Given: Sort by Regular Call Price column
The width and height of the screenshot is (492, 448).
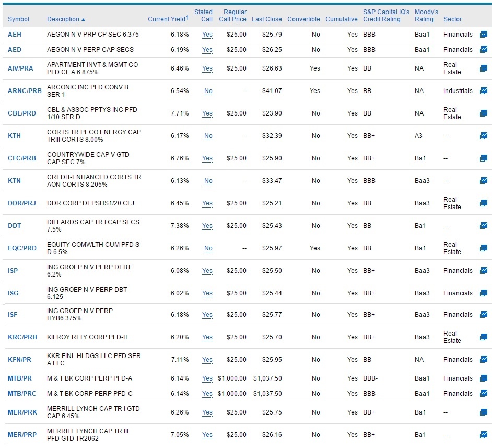Looking at the screenshot, I should click(x=232, y=15).
